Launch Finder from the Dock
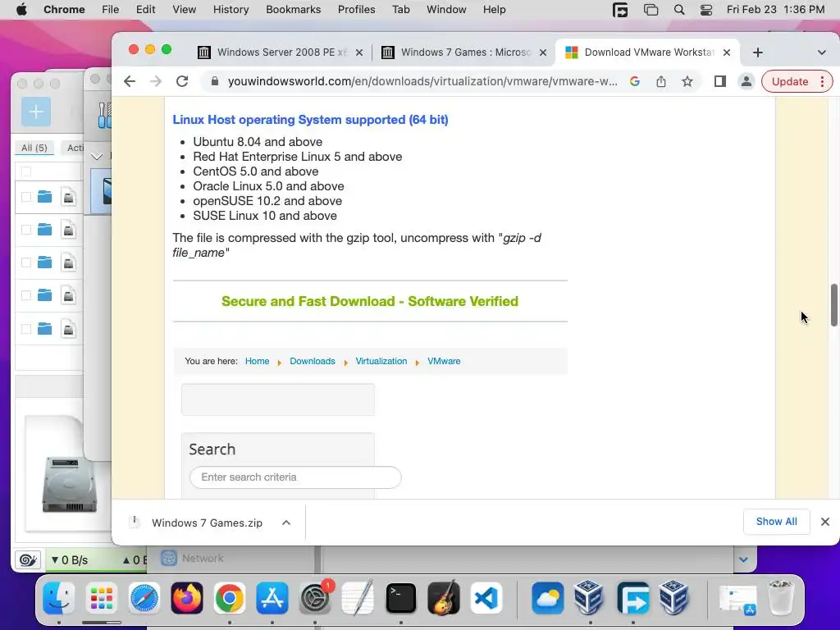The width and height of the screenshot is (840, 630). click(58, 598)
